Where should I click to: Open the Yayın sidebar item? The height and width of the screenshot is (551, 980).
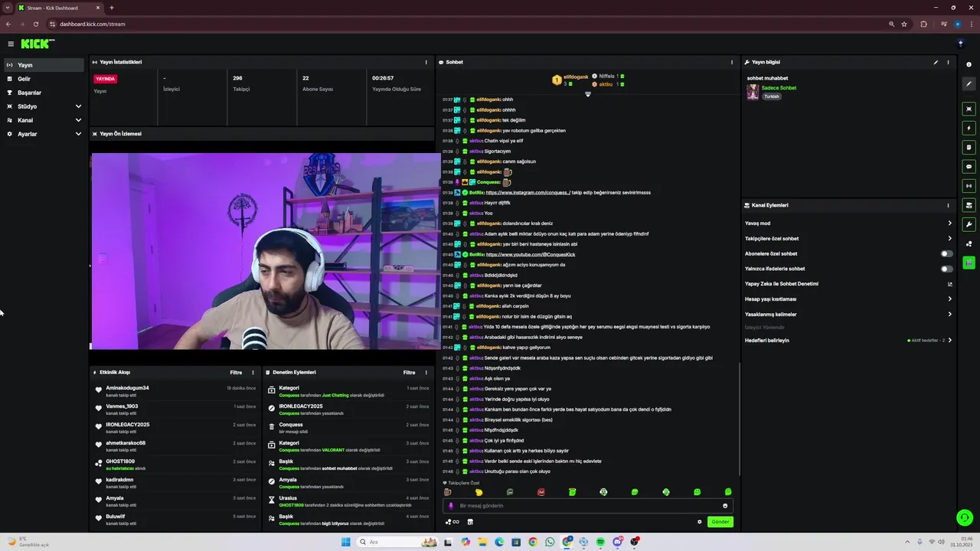click(44, 65)
